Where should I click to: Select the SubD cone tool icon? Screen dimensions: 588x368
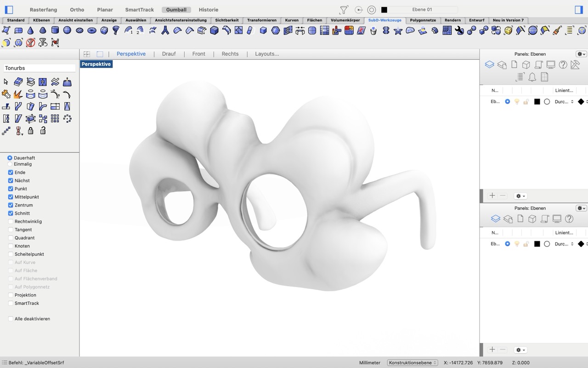[30, 30]
